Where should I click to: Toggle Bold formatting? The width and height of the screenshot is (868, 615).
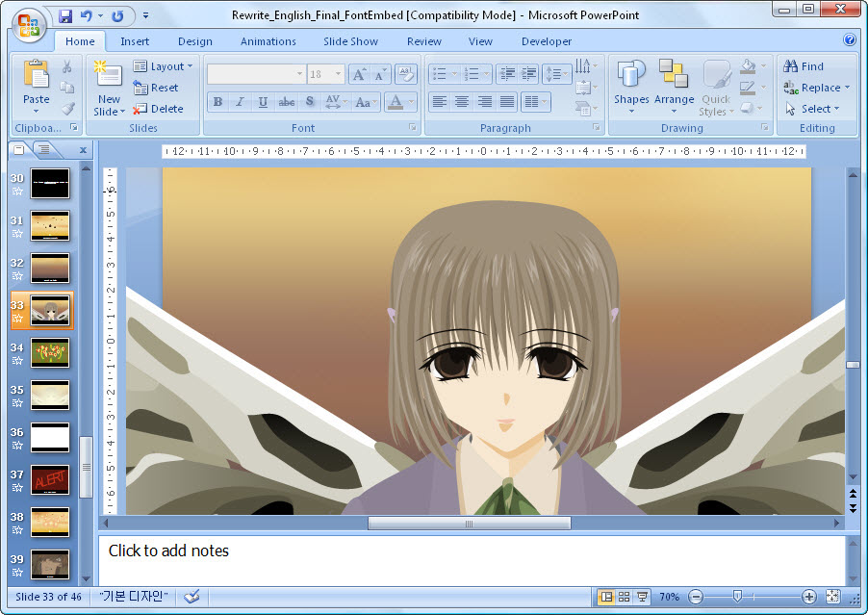217,102
